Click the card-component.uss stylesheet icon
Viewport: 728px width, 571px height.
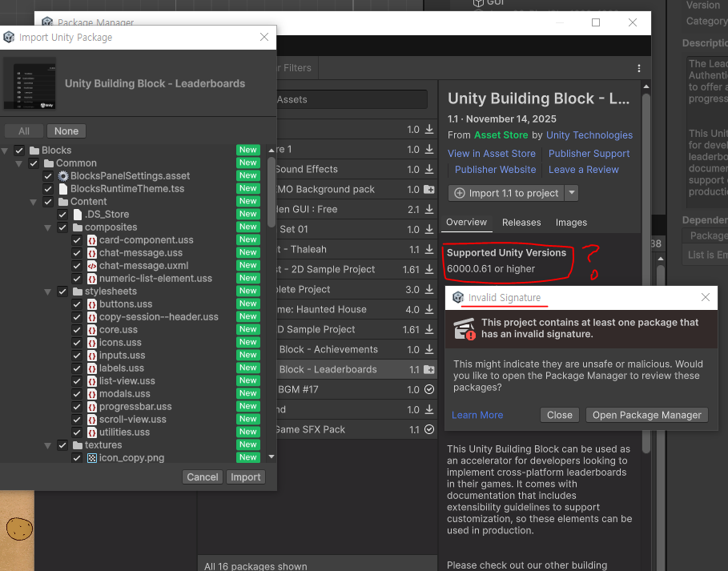(92, 240)
